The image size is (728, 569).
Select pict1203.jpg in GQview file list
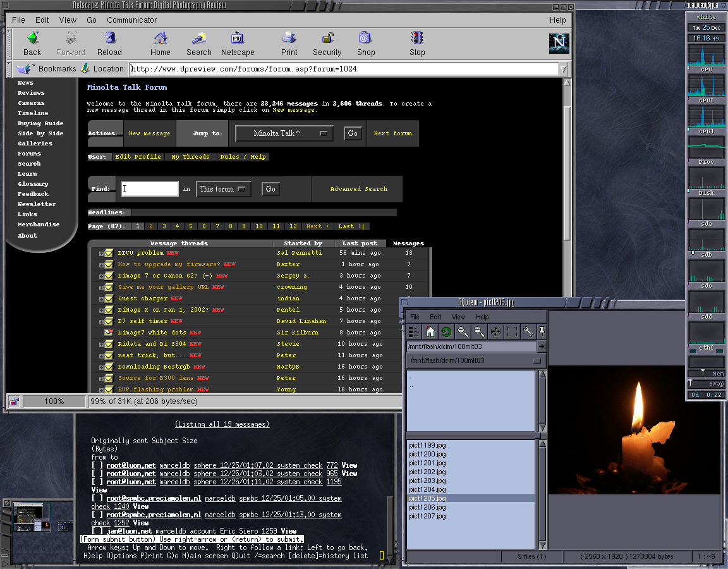coord(427,480)
